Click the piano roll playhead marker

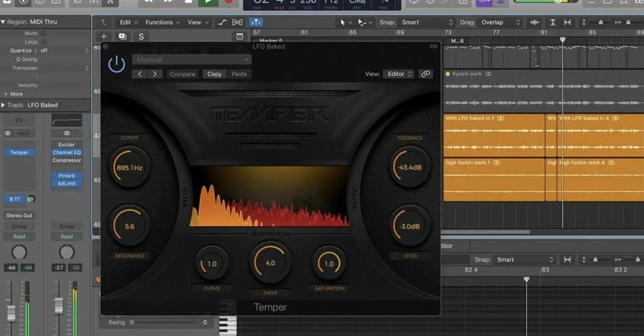point(526,279)
